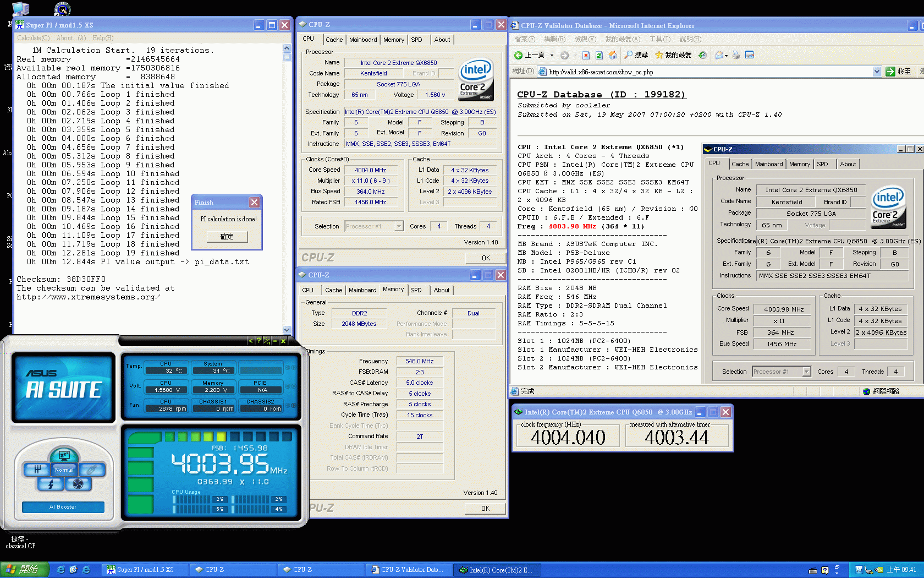Confirm the Finish dialog button
The height and width of the screenshot is (578, 924).
click(227, 237)
